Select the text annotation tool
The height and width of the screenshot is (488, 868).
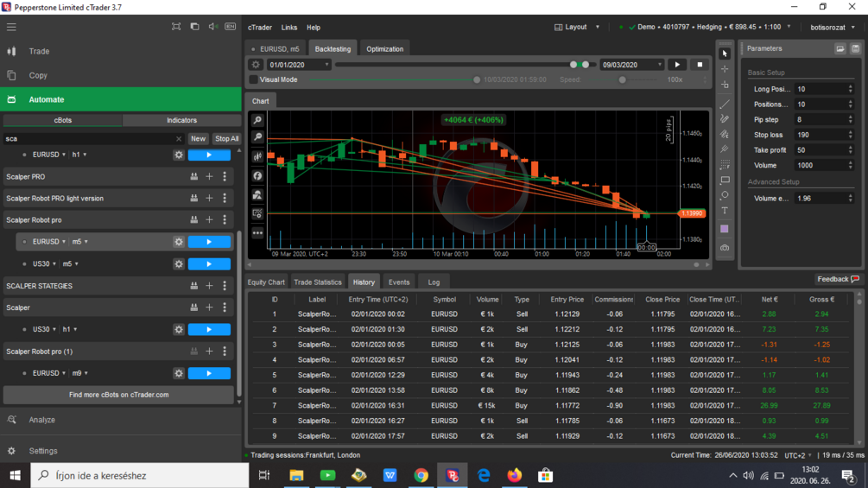(725, 210)
